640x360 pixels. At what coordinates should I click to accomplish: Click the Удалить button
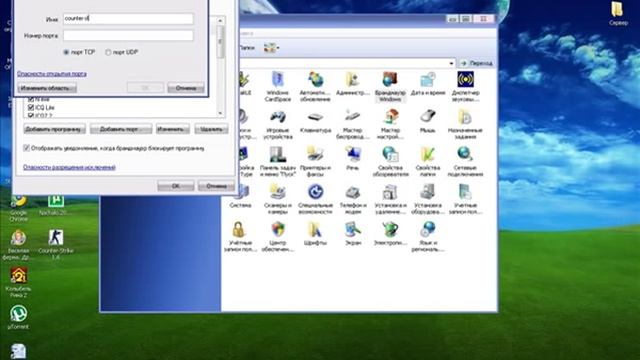tap(211, 129)
